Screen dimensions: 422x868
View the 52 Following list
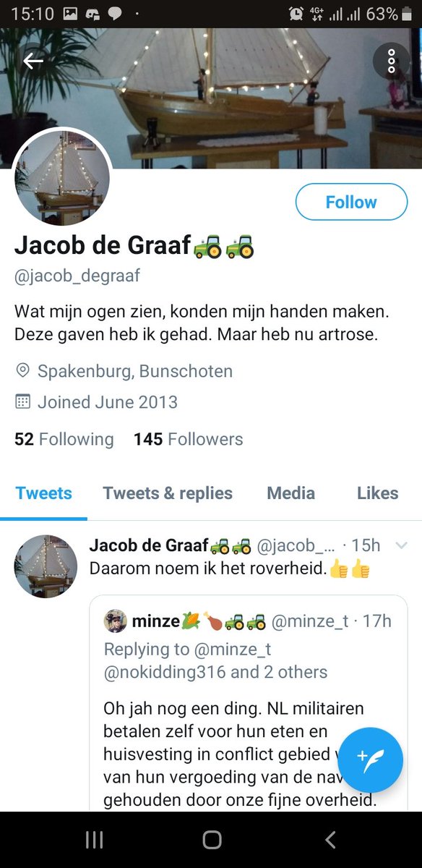click(x=64, y=439)
